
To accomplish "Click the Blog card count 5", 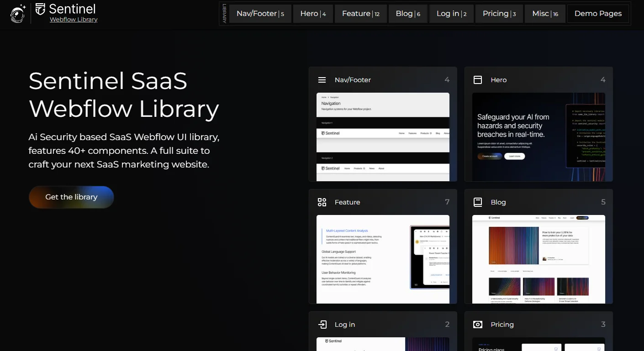I will coord(603,202).
